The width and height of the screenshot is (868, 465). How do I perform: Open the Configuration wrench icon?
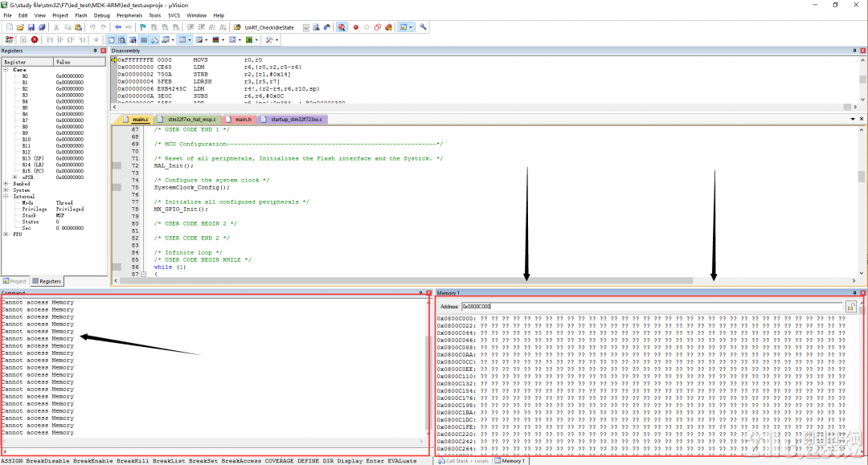424,27
